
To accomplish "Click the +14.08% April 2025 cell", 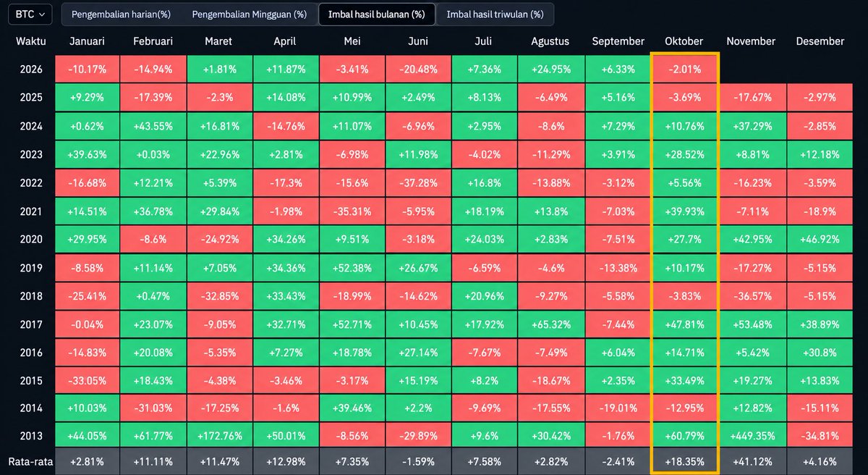I will point(284,98).
